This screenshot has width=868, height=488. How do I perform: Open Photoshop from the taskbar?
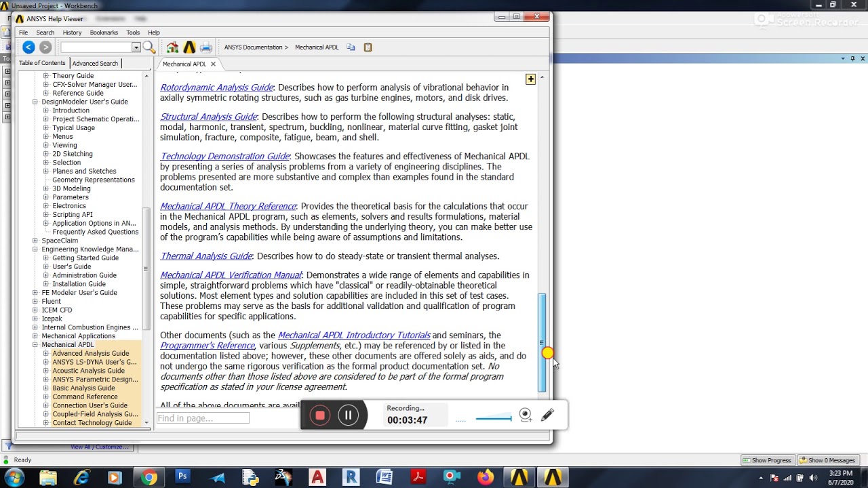[182, 477]
